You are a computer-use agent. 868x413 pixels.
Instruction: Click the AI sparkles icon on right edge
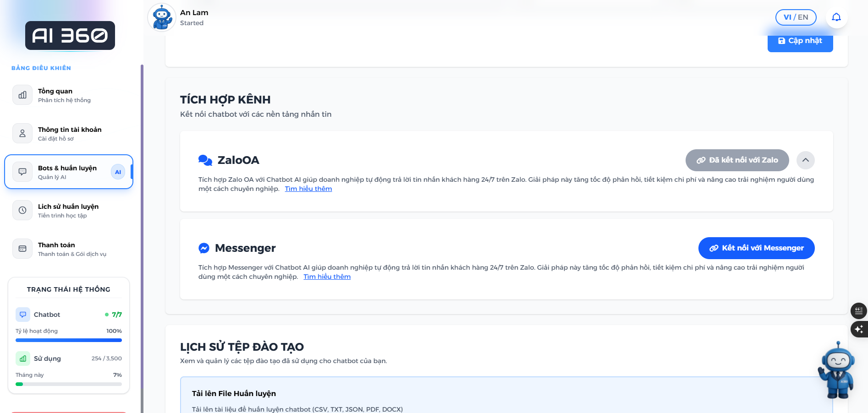pyautogui.click(x=859, y=329)
